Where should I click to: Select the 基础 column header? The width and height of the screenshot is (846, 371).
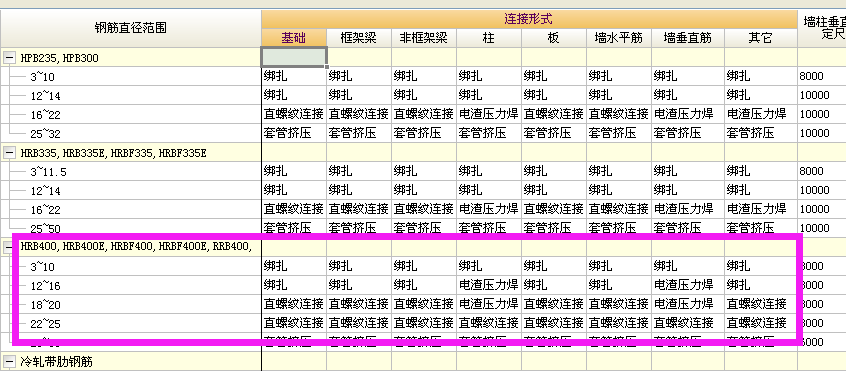tap(294, 38)
